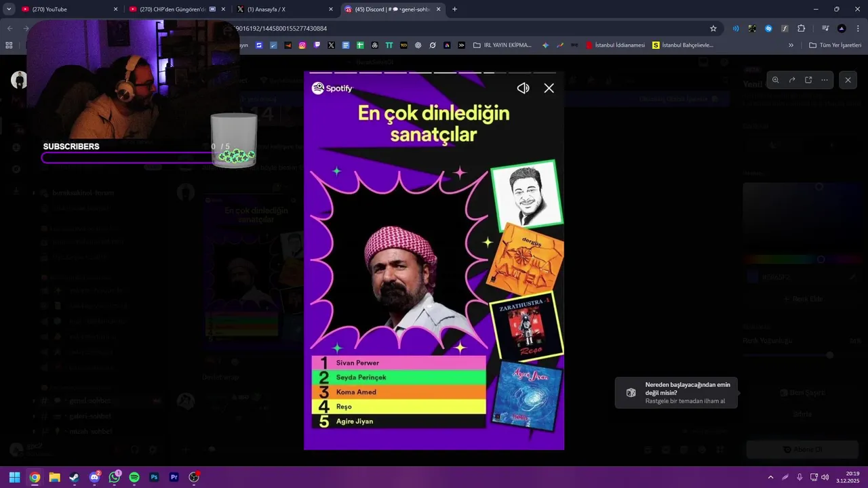Select the Sivan Perwer rank 1 row
The height and width of the screenshot is (488, 868).
point(399,363)
